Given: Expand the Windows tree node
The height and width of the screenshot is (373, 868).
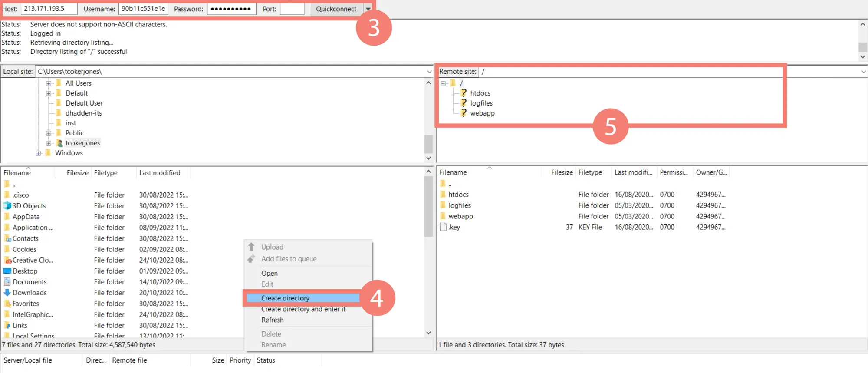Looking at the screenshot, I should point(38,153).
